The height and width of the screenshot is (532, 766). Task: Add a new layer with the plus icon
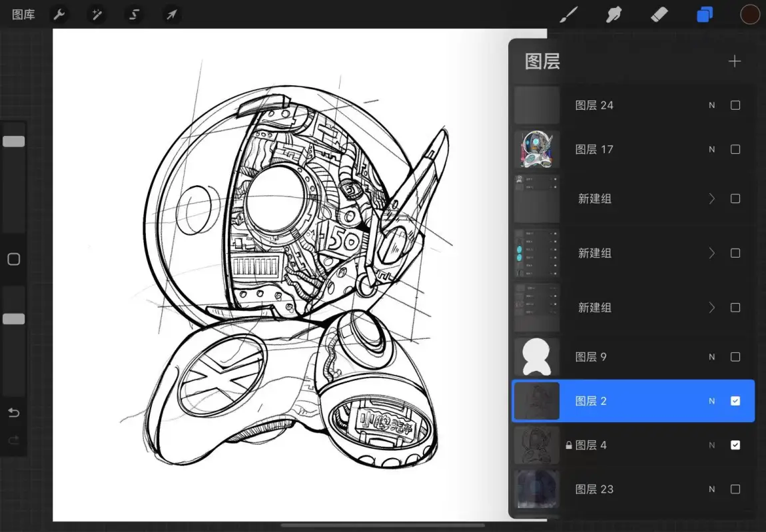coord(734,61)
